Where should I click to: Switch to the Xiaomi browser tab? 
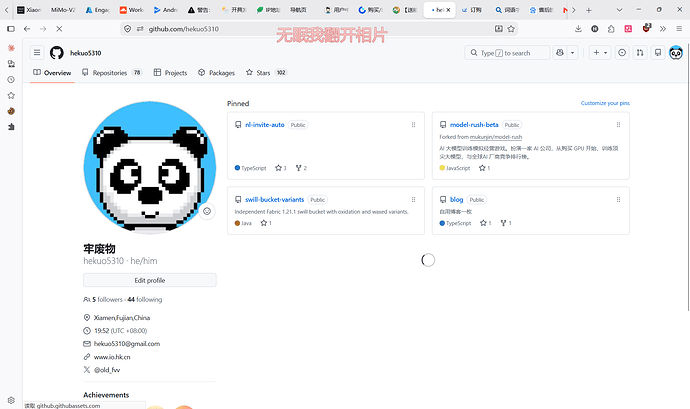29,10
